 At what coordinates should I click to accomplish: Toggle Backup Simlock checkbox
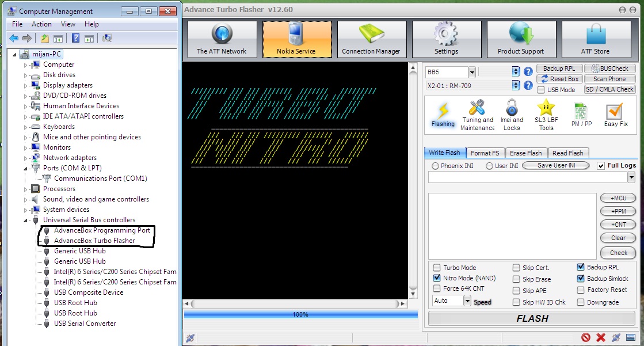click(581, 278)
